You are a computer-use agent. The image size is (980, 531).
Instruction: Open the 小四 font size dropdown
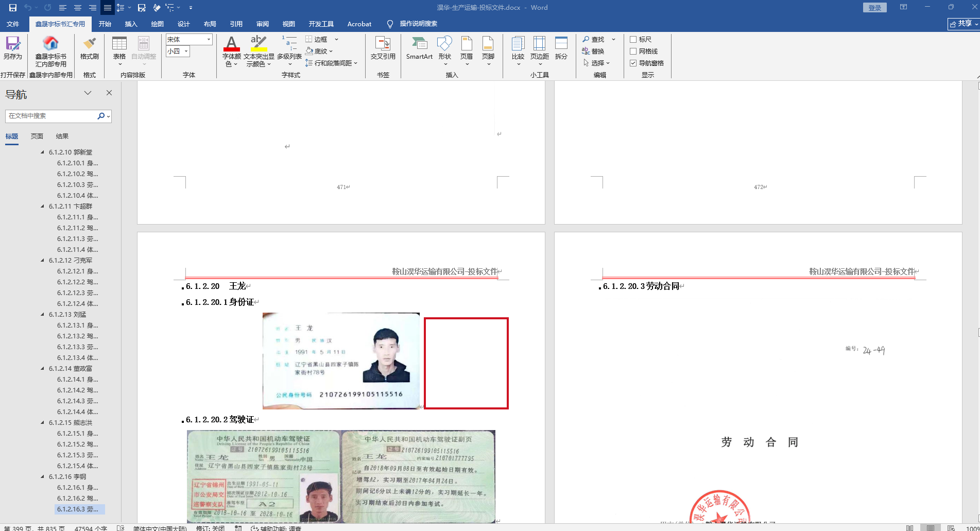(186, 51)
